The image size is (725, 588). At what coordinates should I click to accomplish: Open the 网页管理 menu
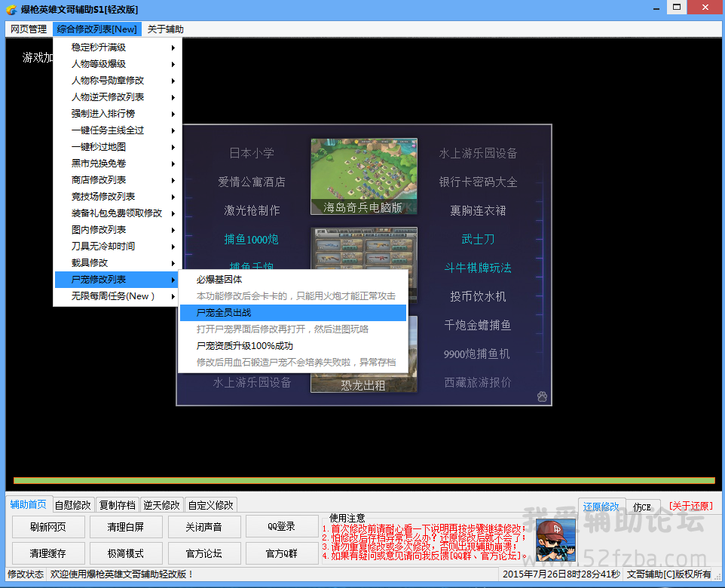pos(29,29)
